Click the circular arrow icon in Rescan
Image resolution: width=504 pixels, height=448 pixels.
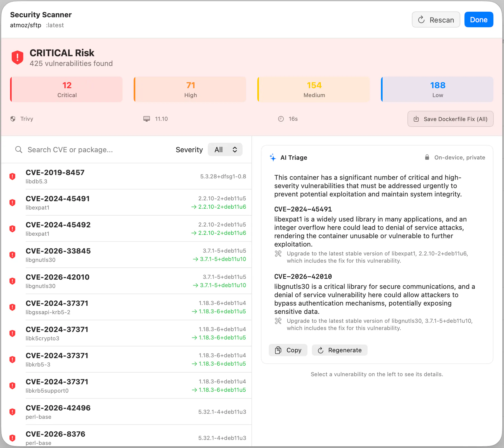tap(421, 20)
